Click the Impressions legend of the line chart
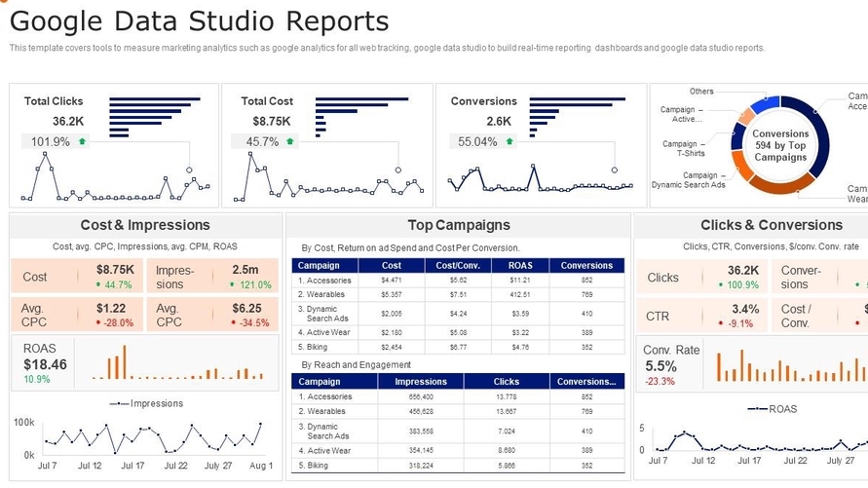Image resolution: width=868 pixels, height=488 pixels. [146, 403]
